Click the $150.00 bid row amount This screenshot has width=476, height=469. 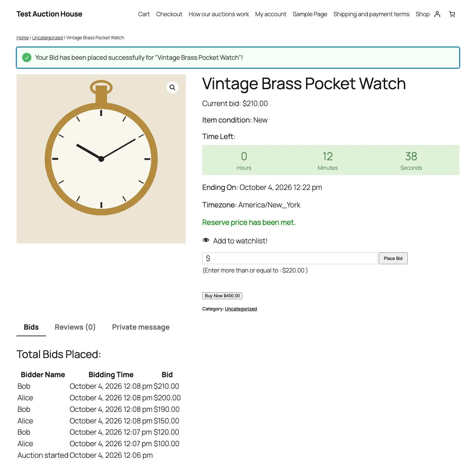click(166, 421)
